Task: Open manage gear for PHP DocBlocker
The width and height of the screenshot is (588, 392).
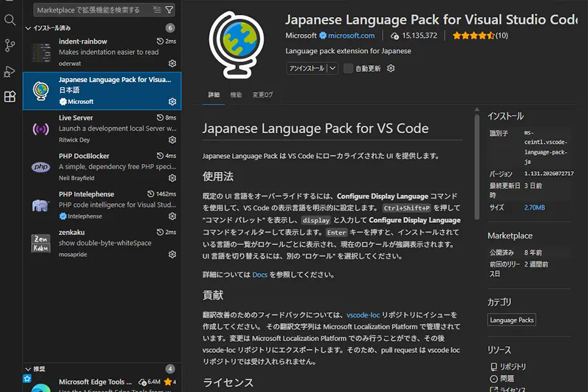Action: click(x=172, y=178)
